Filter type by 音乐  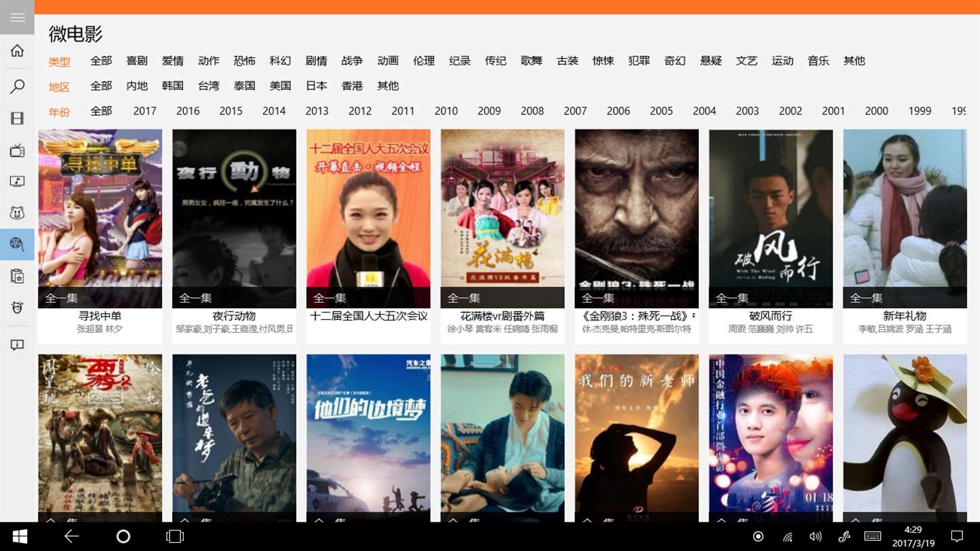819,61
